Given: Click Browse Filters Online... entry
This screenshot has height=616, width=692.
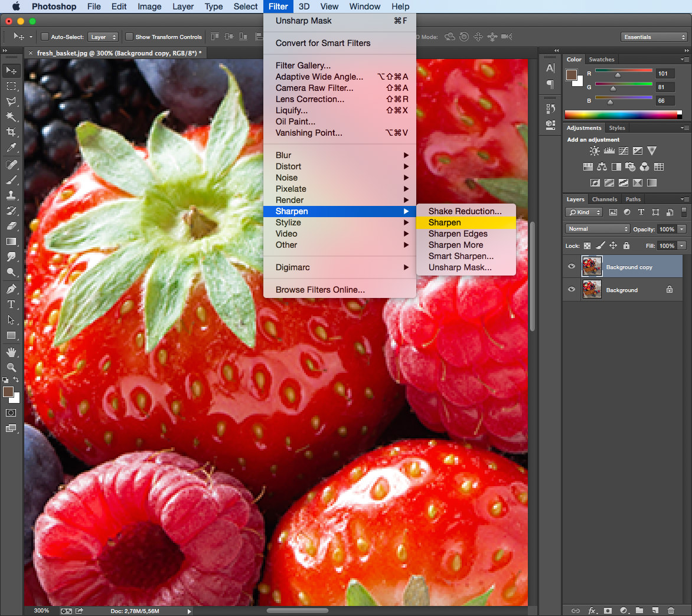Looking at the screenshot, I should 340,290.
